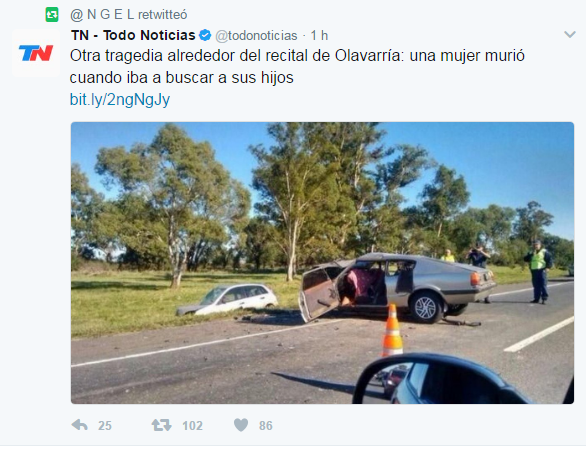The width and height of the screenshot is (586, 449).
Task: Click the tweet text about Olavarría
Action: coord(297,67)
